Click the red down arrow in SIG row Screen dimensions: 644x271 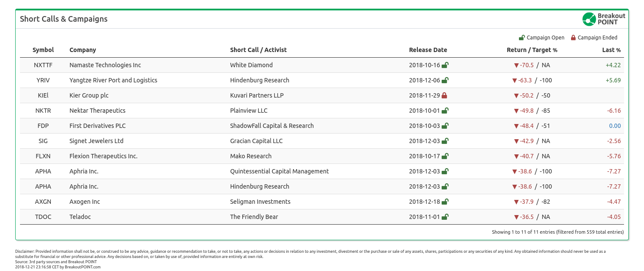[516, 141]
